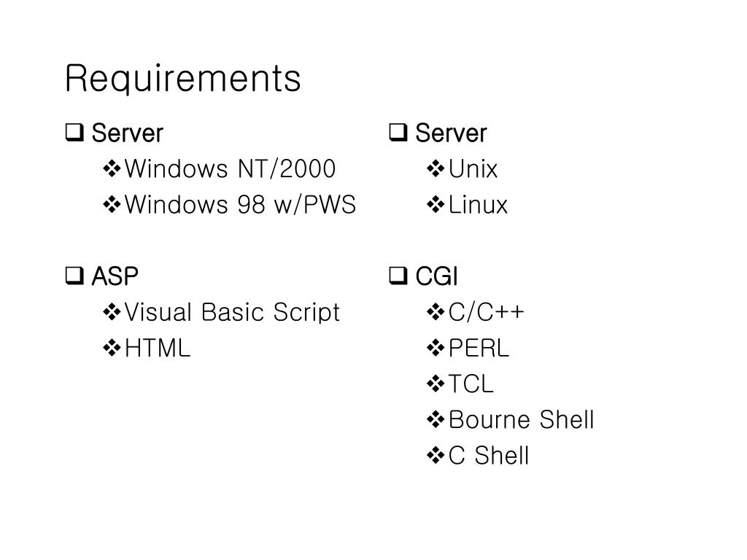Viewport: 747px width, 560px height.
Task: Click the CGI heading text
Action: pyautogui.click(x=436, y=276)
